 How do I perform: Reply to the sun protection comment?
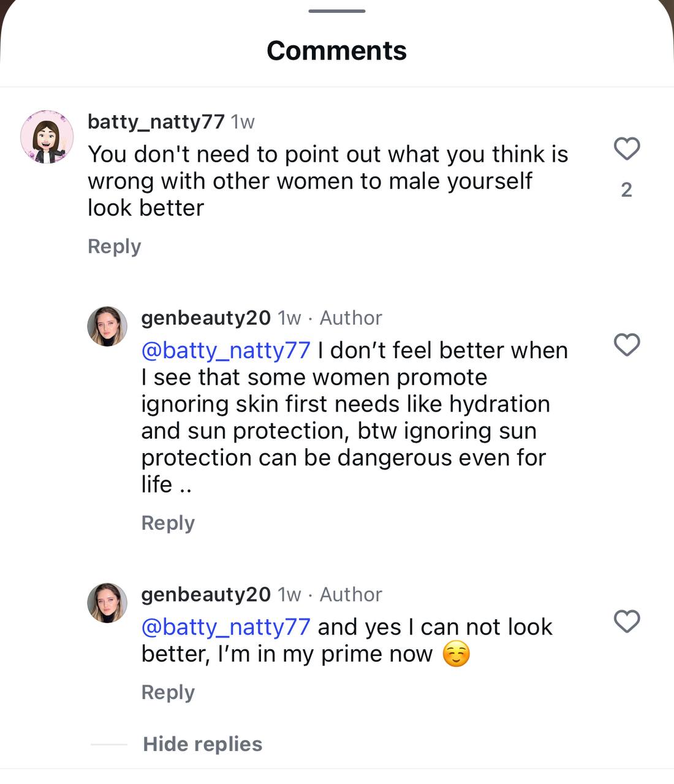pos(168,523)
